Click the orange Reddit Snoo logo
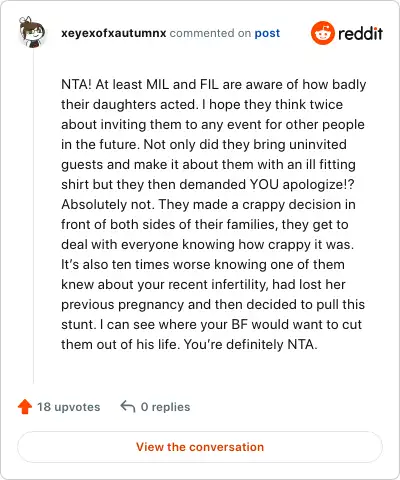 coord(322,33)
